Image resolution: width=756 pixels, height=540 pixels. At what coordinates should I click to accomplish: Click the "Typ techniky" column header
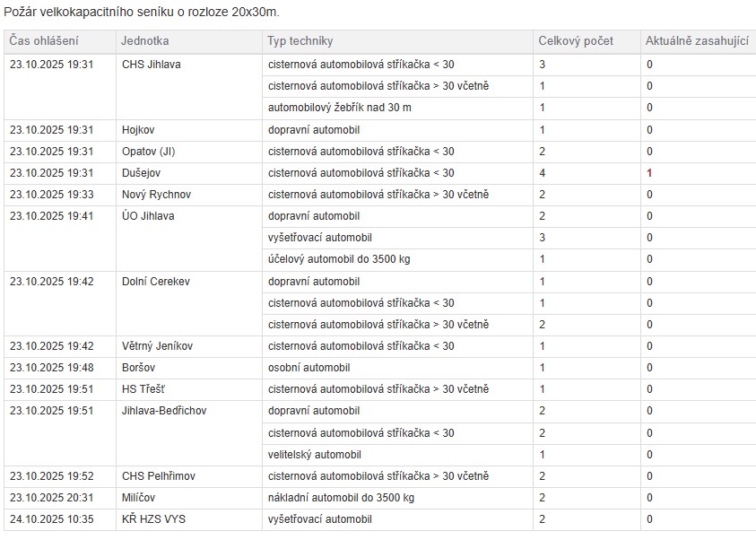(300, 41)
